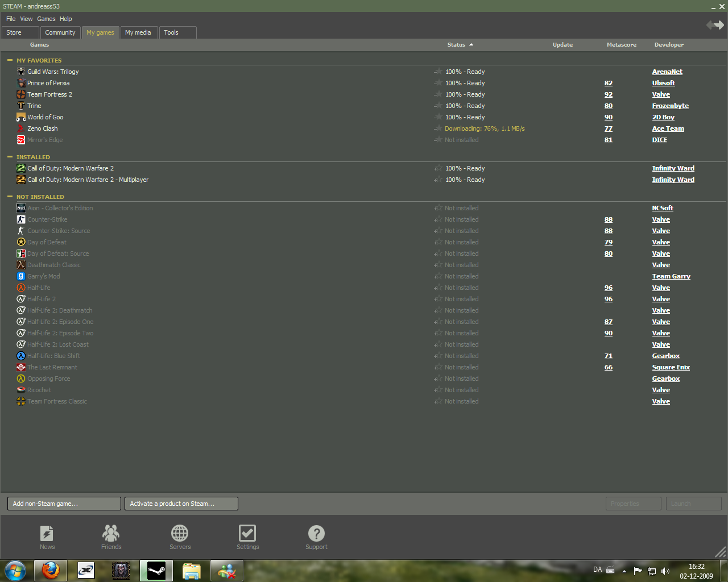Click the World of Goo game icon

point(21,117)
